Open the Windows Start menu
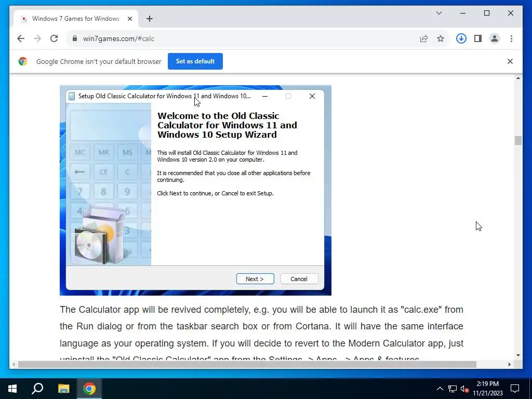532x399 pixels. (12, 389)
